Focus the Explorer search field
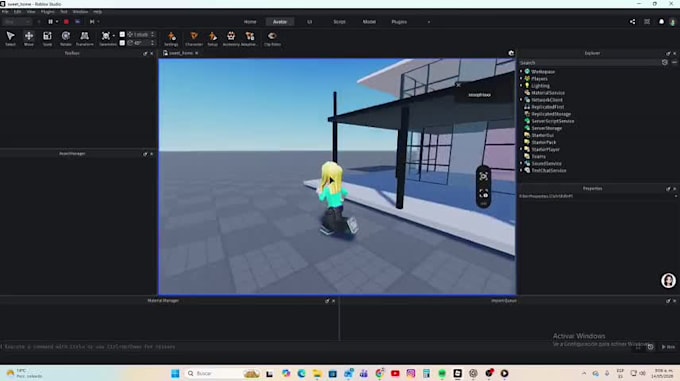The height and width of the screenshot is (381, 680). [589, 62]
